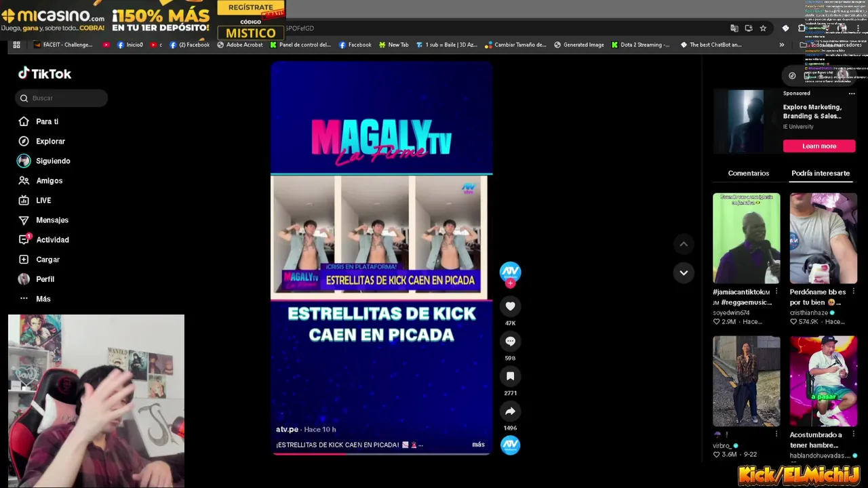Open Panel de control bookmark

tap(300, 45)
